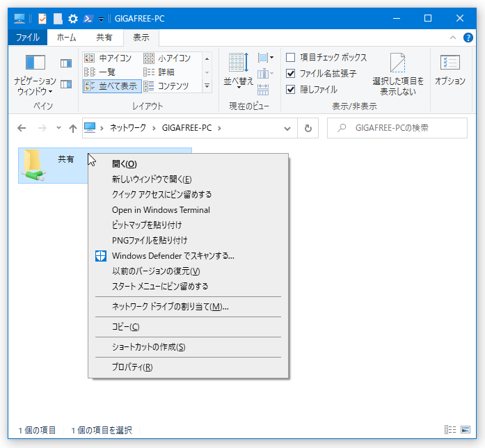Viewport: 485px width, 448px height.
Task: Switch to the 共有 ribbon tab
Action: (x=104, y=38)
